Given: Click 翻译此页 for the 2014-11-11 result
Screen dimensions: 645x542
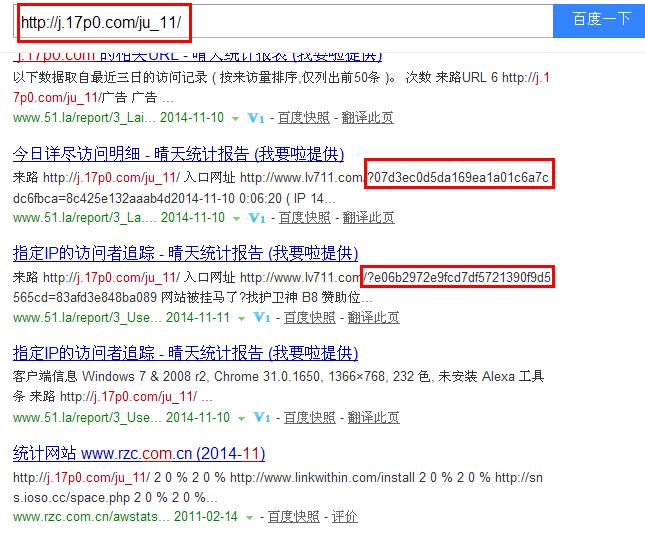Looking at the screenshot, I should [373, 317].
